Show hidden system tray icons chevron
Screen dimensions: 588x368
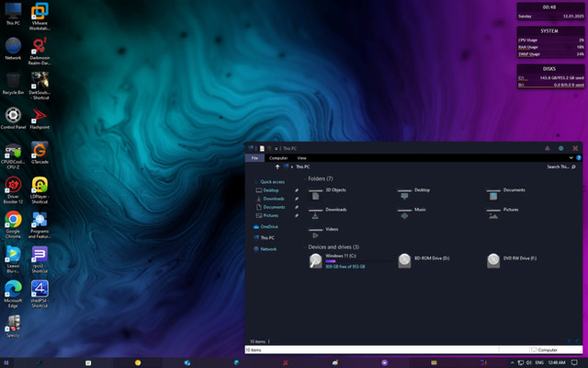513,362
